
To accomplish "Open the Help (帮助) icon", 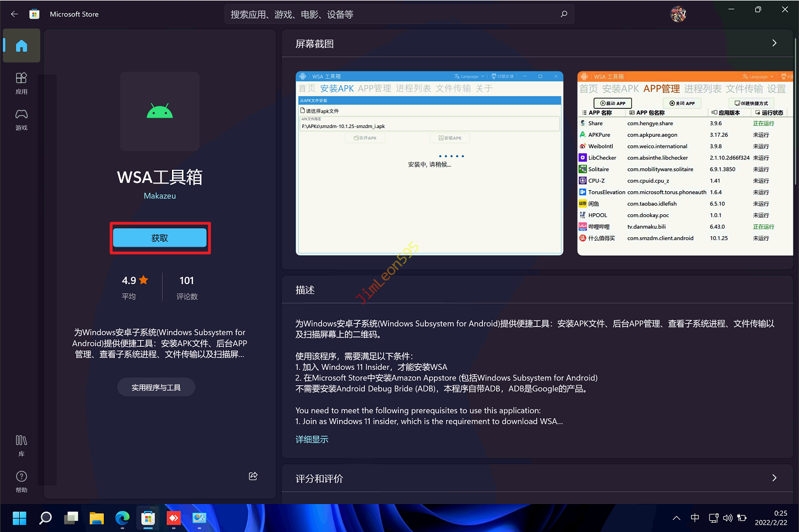I will tap(21, 481).
